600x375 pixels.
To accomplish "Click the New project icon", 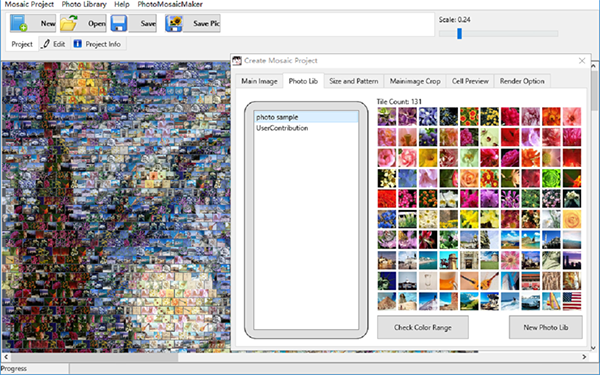I will 19,23.
